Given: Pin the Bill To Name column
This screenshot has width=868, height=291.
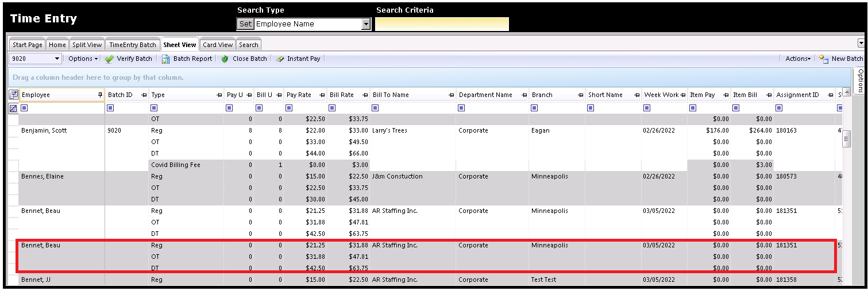Looking at the screenshot, I should pyautogui.click(x=451, y=95).
